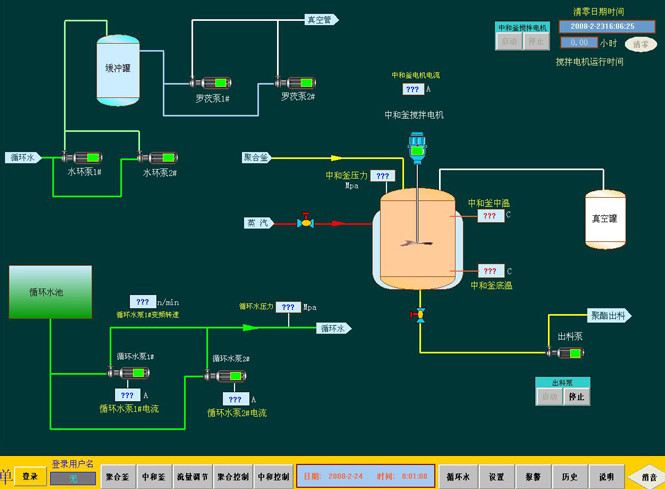Viewport: 665px width, 489px height.
Task: Click the 清零 reset button
Action: [x=640, y=44]
